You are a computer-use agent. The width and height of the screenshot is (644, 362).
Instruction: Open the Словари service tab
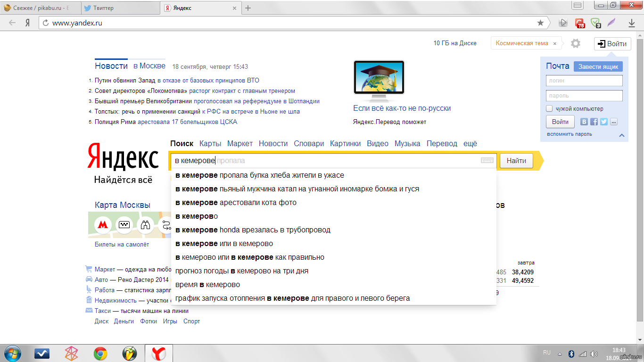pos(309,143)
